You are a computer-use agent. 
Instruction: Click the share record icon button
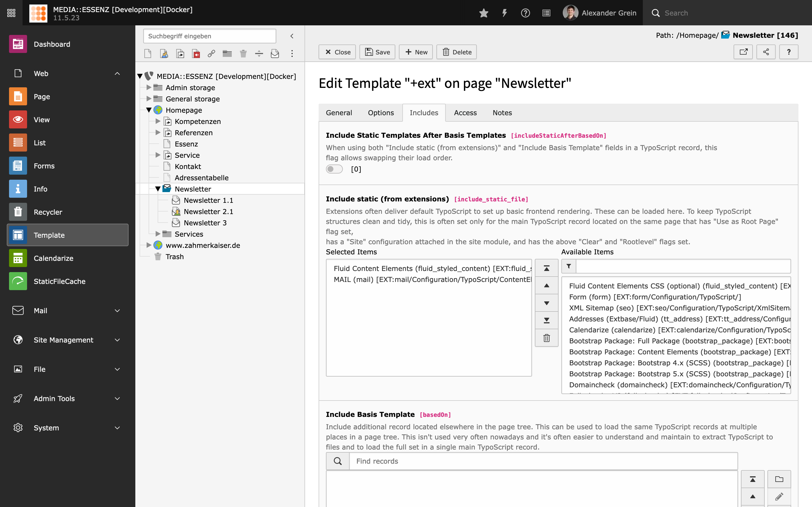click(x=766, y=52)
